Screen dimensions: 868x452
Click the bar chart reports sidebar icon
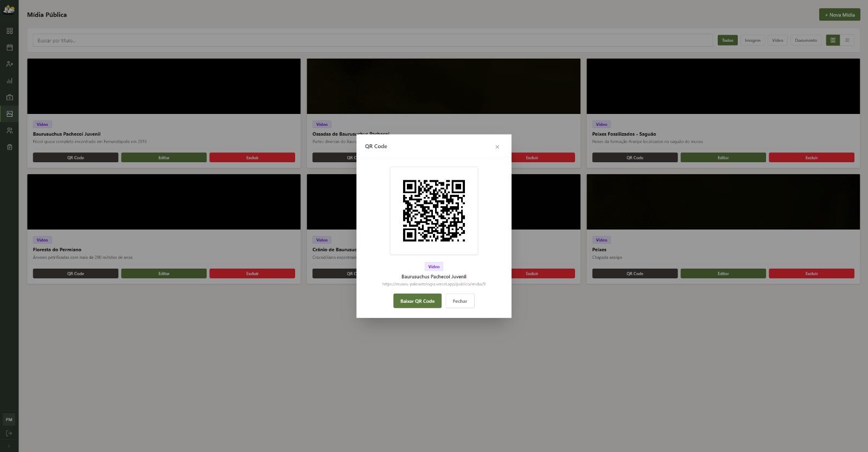click(9, 81)
